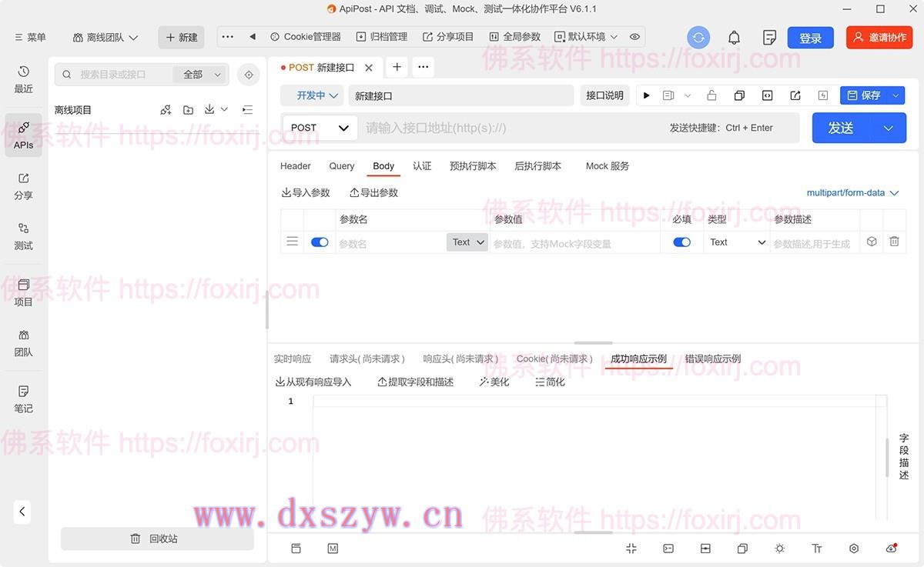
Task: Click the console terminal icon in bottom bar
Action: click(x=668, y=549)
